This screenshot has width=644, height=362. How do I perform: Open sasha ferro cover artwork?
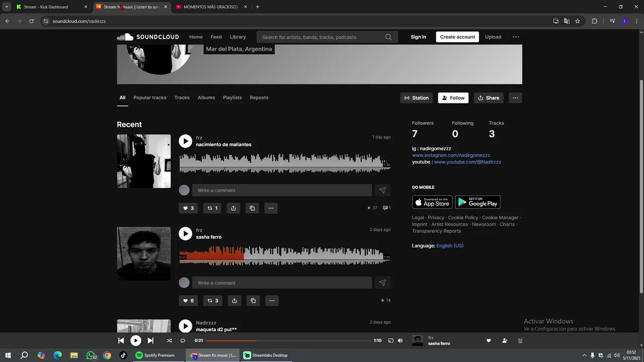click(x=144, y=253)
